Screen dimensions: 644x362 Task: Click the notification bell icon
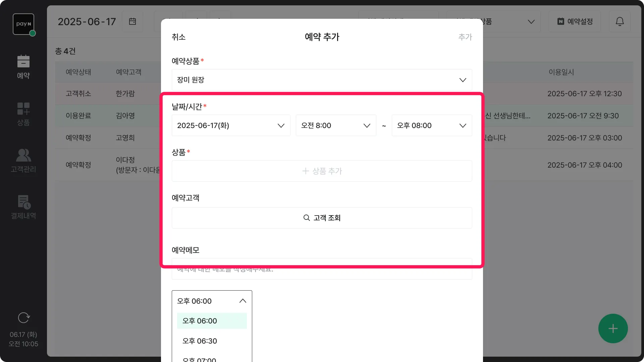[620, 21]
